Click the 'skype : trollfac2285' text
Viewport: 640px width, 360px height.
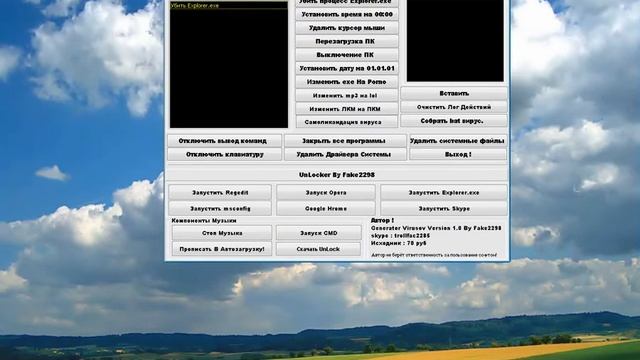click(400, 236)
